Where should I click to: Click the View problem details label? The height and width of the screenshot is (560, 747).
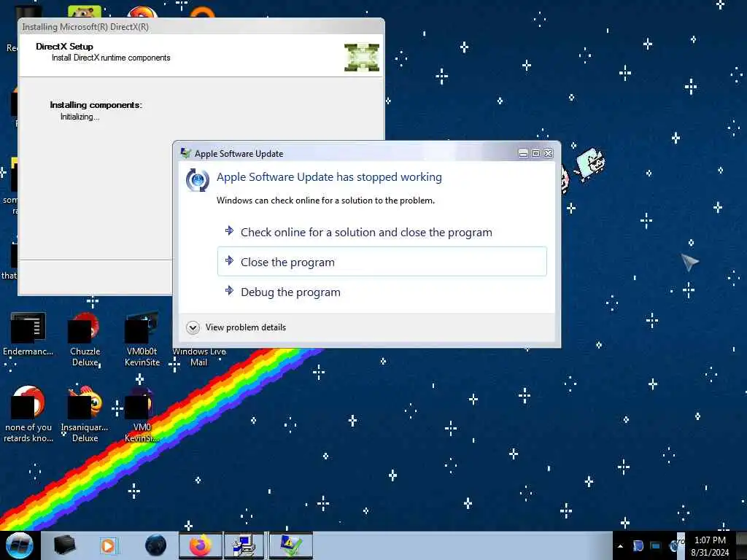point(245,327)
